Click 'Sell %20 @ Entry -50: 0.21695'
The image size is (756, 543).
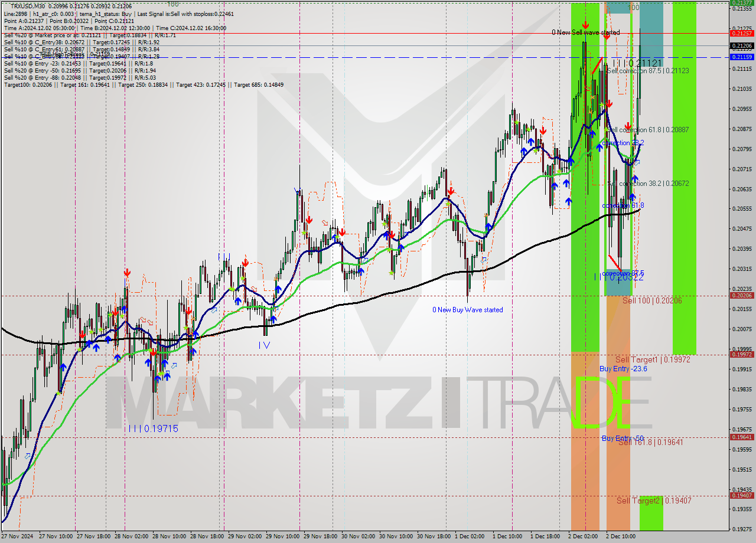[x=42, y=71]
